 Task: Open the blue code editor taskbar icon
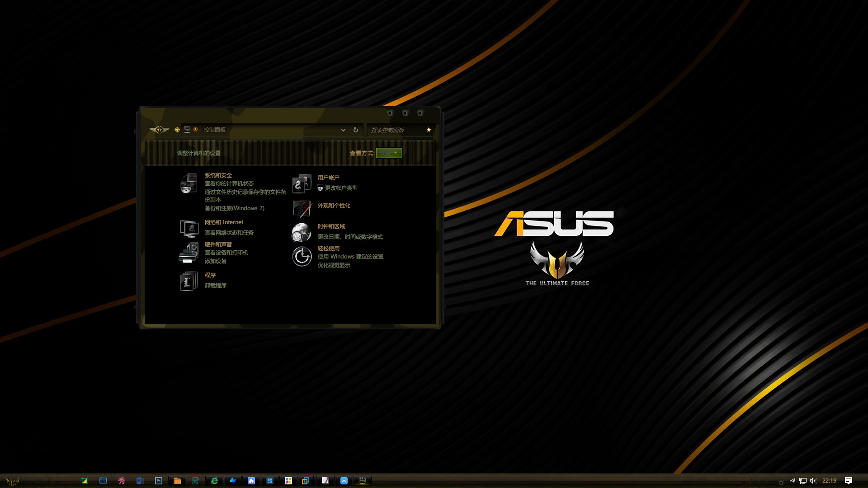[x=103, y=481]
